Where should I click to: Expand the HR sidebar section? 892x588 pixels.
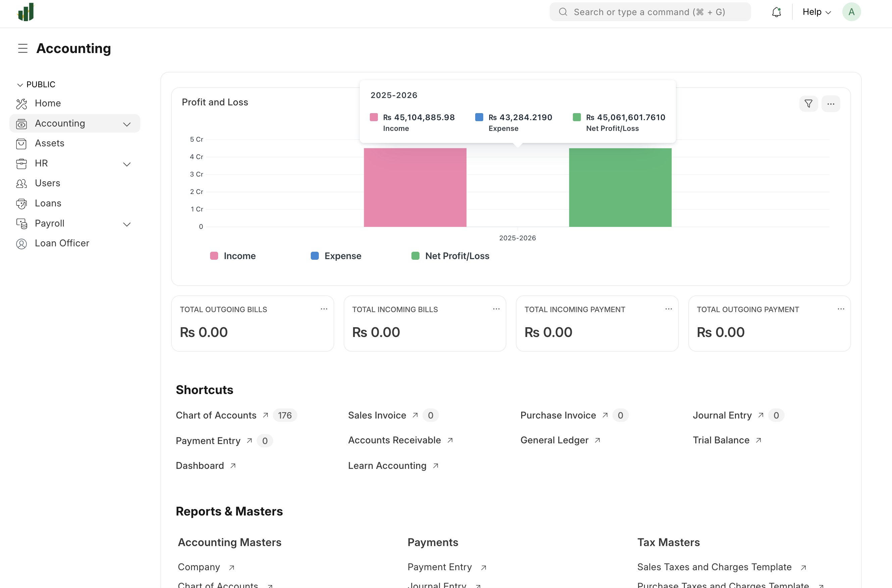pos(127,164)
